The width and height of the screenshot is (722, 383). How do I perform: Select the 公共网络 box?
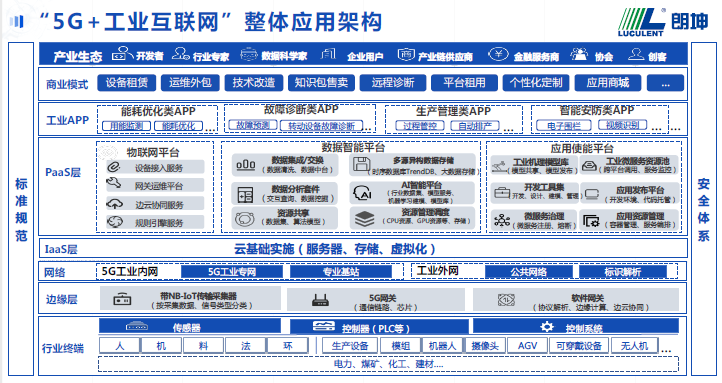[x=529, y=272]
